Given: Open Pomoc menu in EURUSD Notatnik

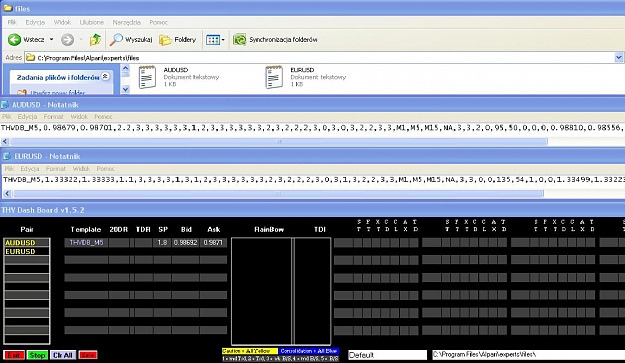Looking at the screenshot, I should [106, 169].
